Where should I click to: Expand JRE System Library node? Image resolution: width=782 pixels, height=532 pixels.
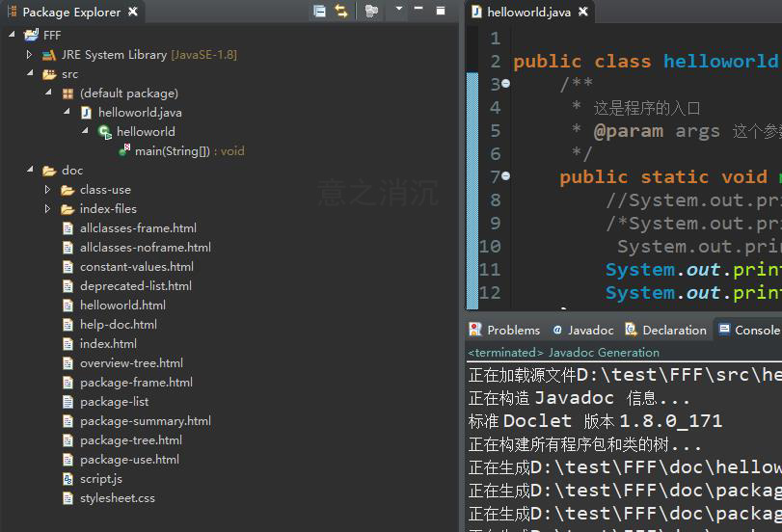pos(29,54)
